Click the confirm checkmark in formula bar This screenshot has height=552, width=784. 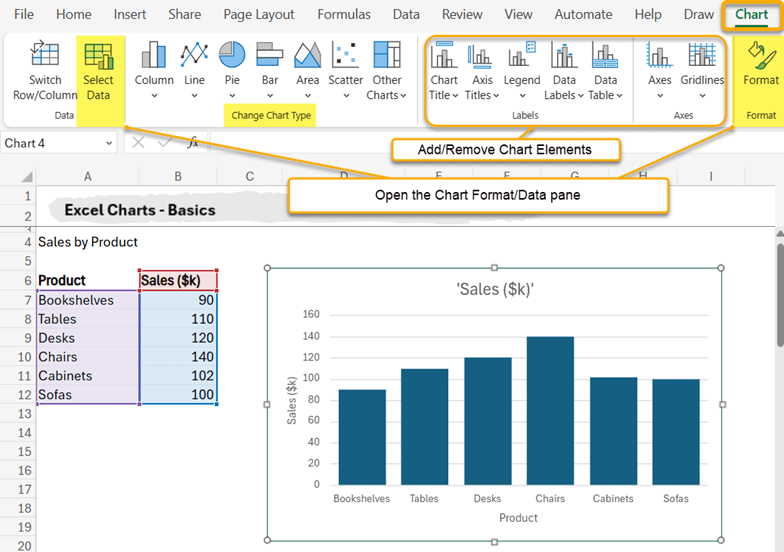165,143
